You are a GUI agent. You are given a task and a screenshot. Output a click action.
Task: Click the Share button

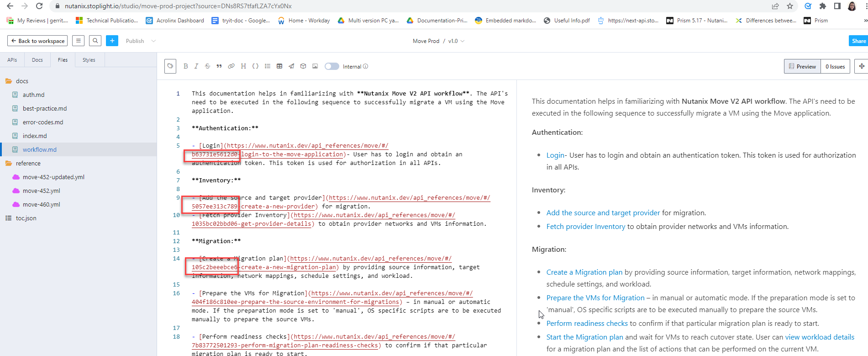(858, 41)
